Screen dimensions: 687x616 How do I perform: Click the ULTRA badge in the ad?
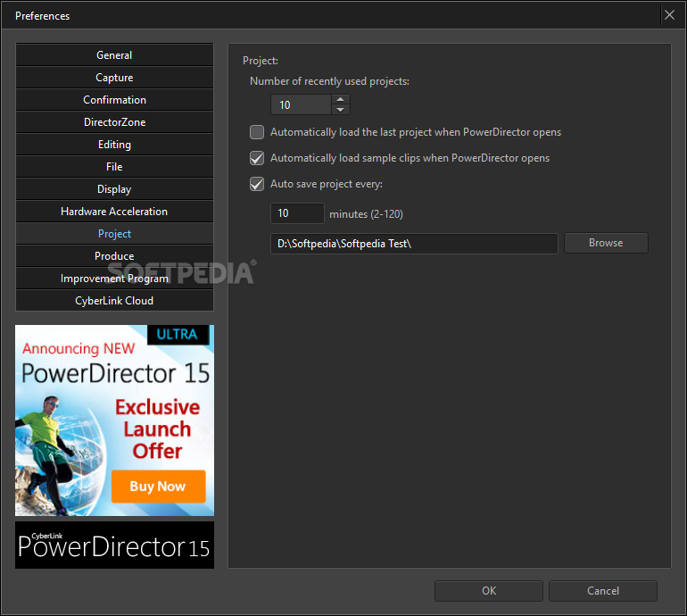[178, 335]
